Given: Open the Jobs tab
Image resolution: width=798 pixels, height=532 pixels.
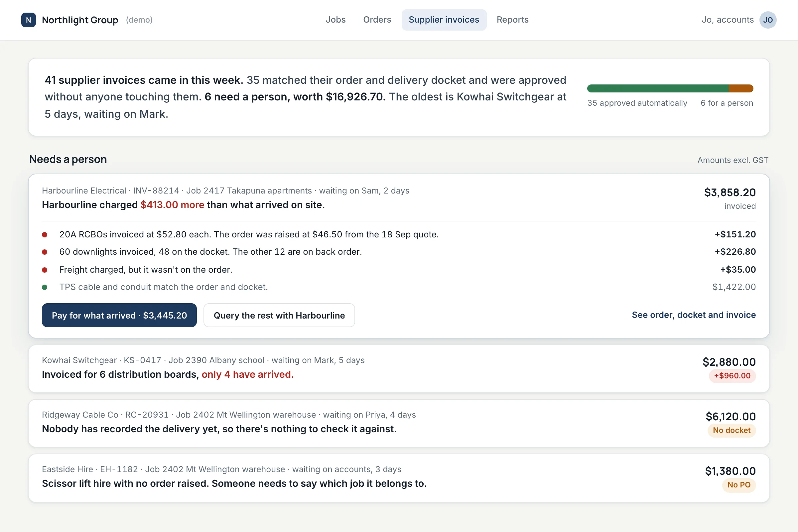Looking at the screenshot, I should (x=335, y=20).
